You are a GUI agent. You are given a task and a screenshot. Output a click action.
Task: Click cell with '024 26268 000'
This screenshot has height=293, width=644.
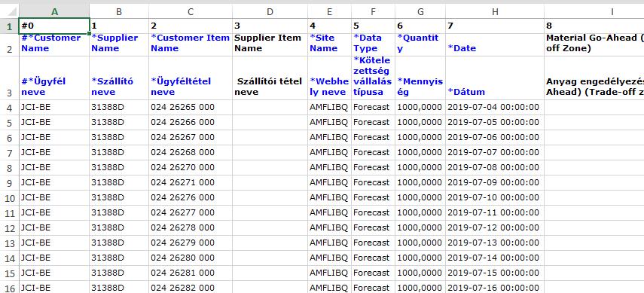191,152
